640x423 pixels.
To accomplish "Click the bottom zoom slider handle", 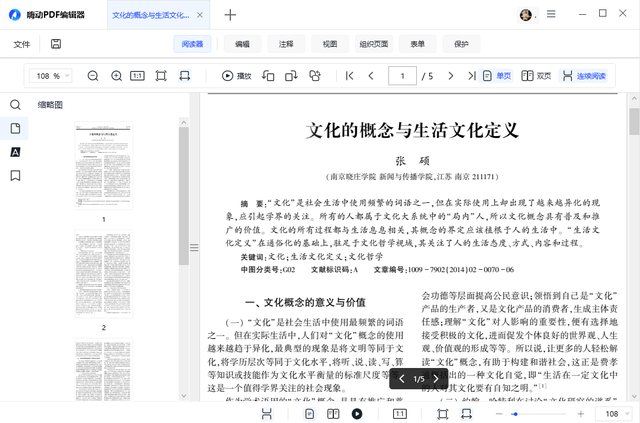I will [x=515, y=414].
